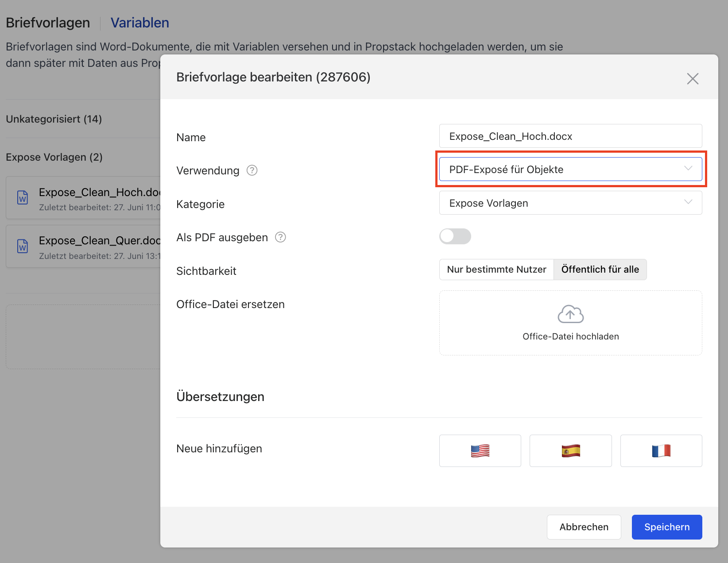
Task: Open the Verwendung dropdown
Action: click(570, 170)
